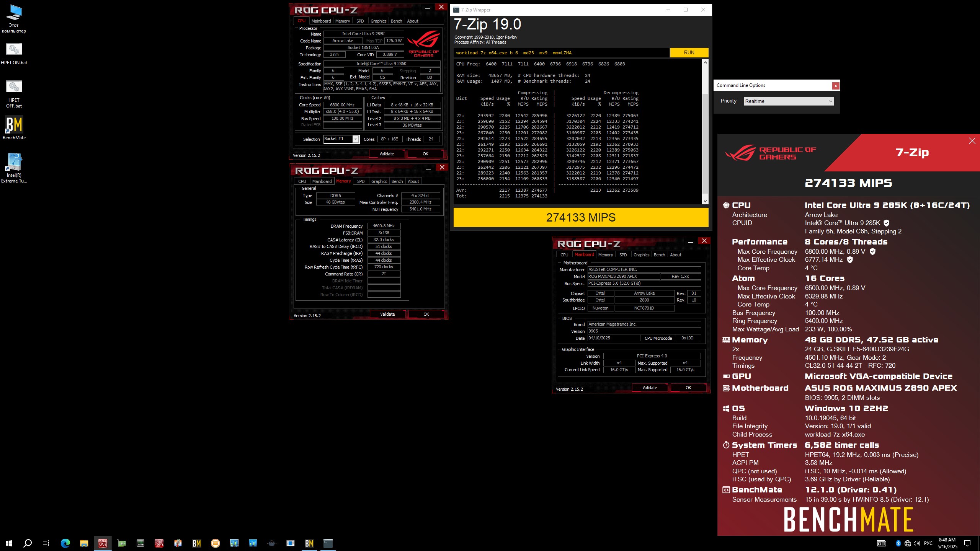
Task: Select the Intel(R) Extreme Tuning desktop shortcut
Action: tap(14, 168)
